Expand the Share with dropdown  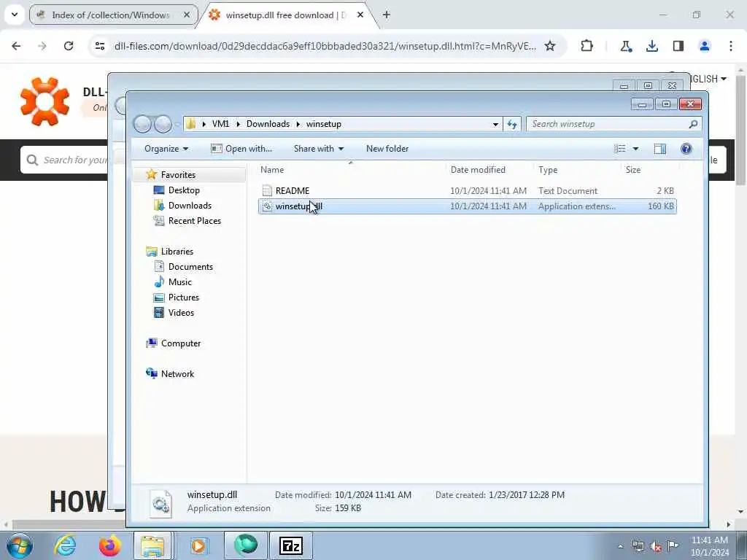319,149
